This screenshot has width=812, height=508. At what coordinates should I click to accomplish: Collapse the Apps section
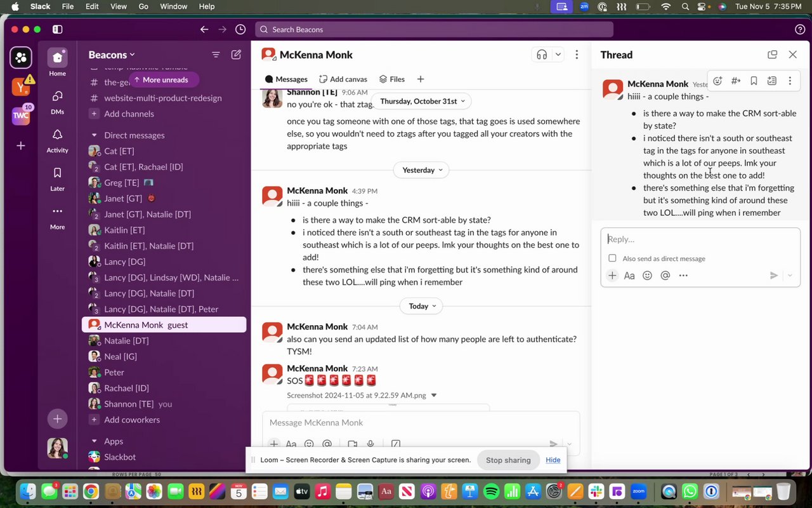click(x=95, y=441)
